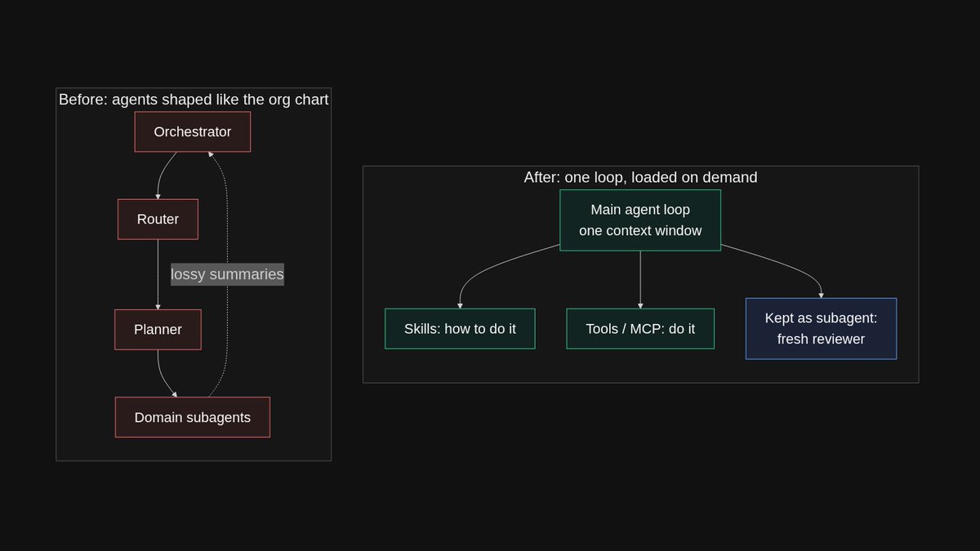
Task: Select the Planner node
Action: click(158, 330)
